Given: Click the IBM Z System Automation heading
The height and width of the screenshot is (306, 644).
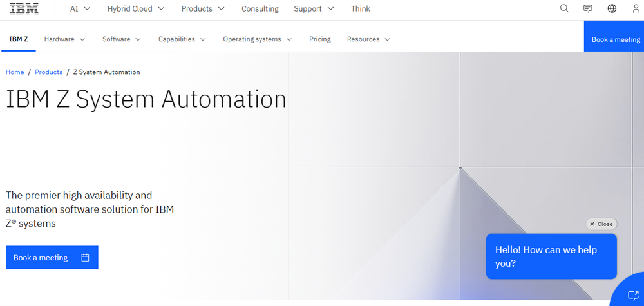Looking at the screenshot, I should (146, 99).
